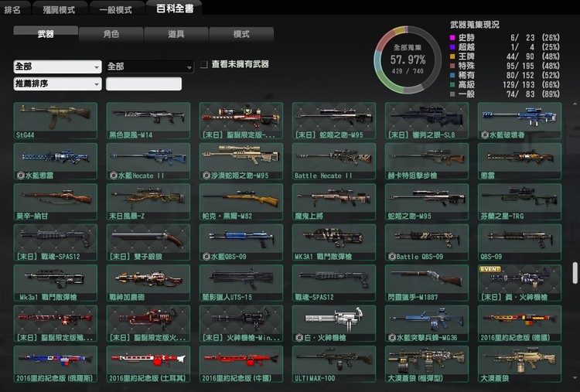The width and height of the screenshot is (580, 392).
Task: Open the first 全部 category dropdown
Action: coord(57,66)
